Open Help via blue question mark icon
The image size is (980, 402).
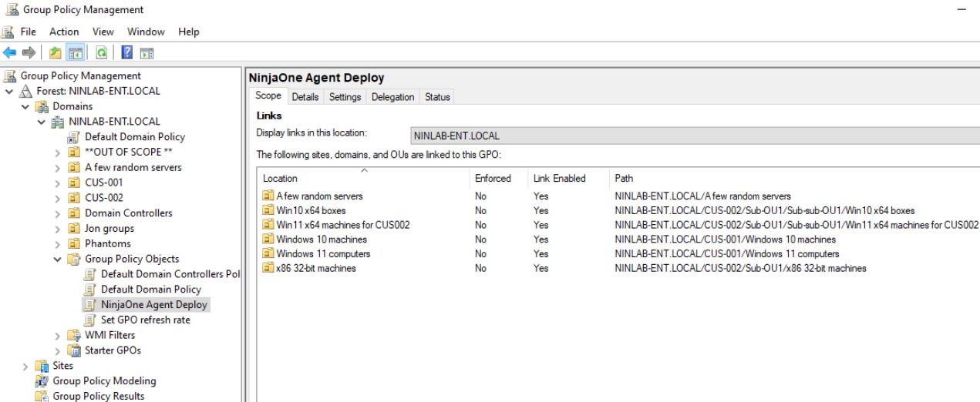point(127,52)
